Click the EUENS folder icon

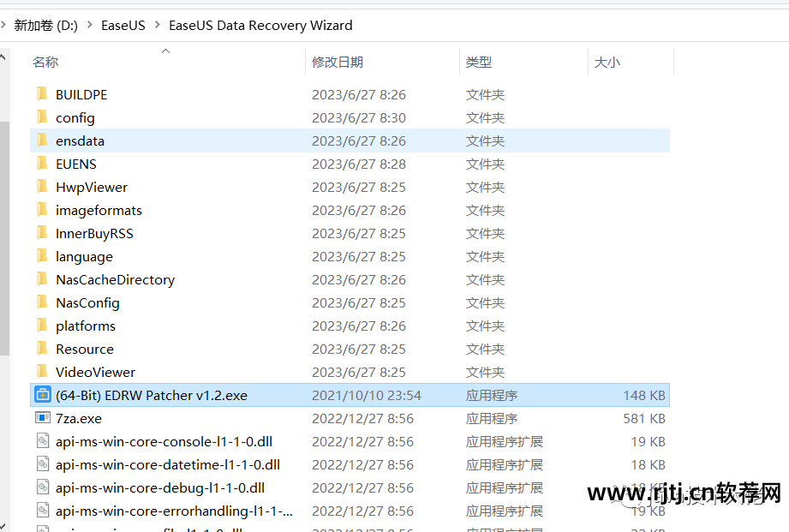click(x=42, y=163)
